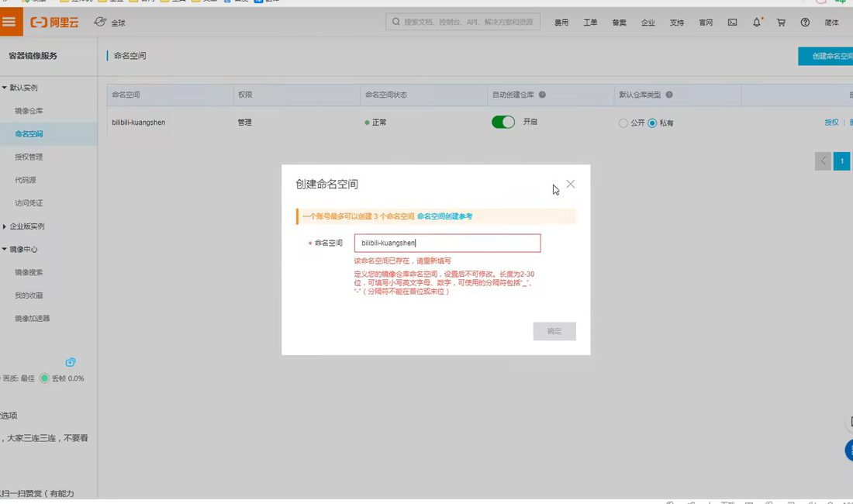Open the help question-mark icon
The width and height of the screenshot is (853, 504).
[805, 22]
